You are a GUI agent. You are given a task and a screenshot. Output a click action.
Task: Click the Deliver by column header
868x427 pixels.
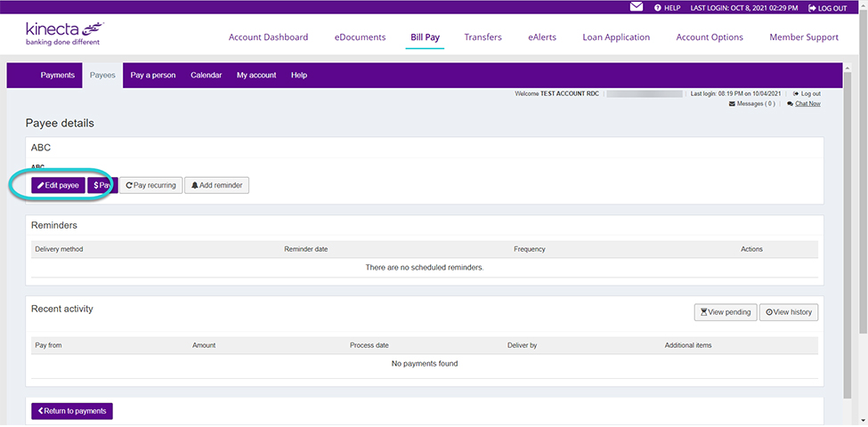click(522, 345)
